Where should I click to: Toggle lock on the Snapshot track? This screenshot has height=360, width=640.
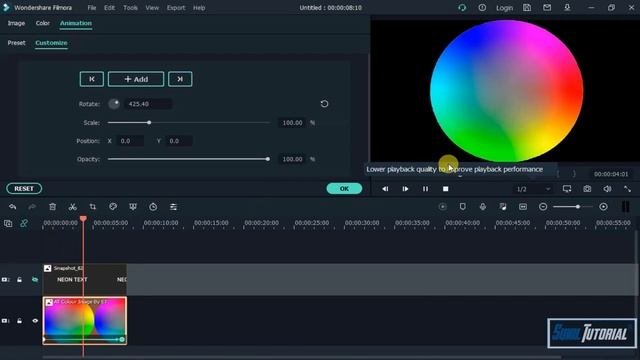pos(19,280)
